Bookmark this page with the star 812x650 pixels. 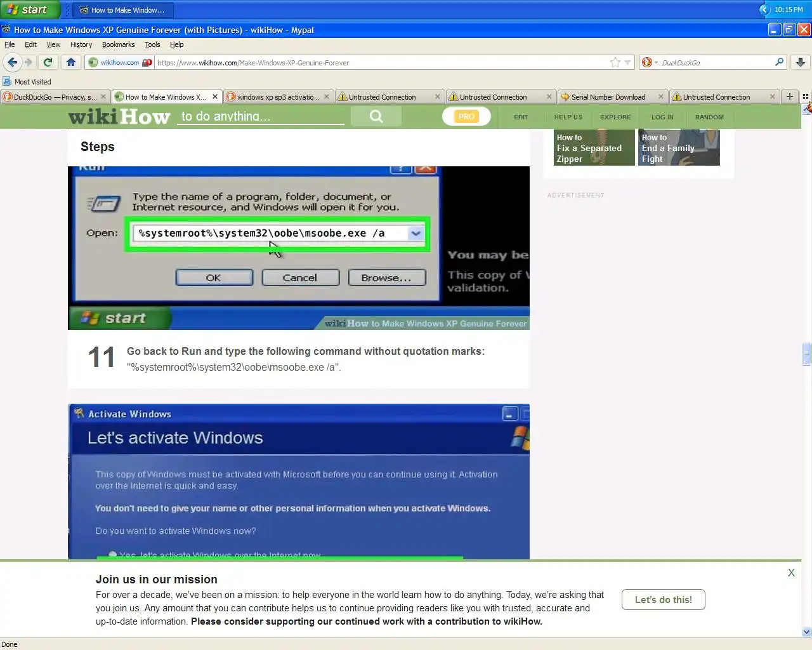click(615, 62)
